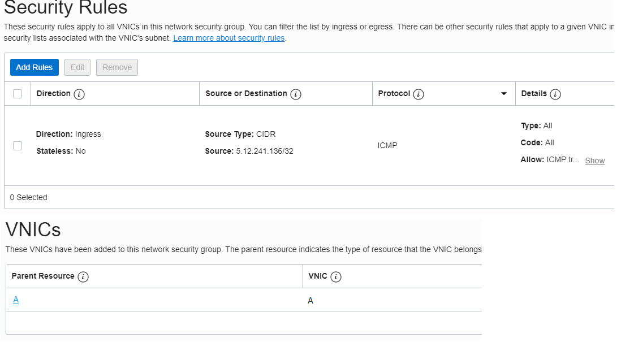Click info icon next to Parent Resource
The image size is (621, 364).
coord(83,276)
